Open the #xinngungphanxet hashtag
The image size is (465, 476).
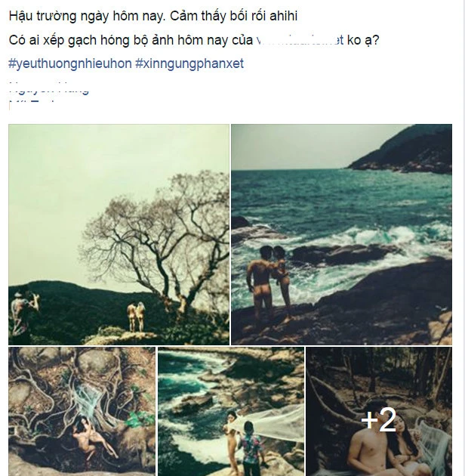click(x=189, y=63)
